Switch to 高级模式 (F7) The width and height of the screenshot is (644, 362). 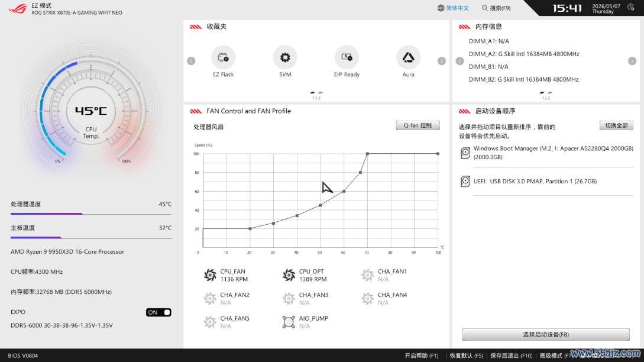556,355
